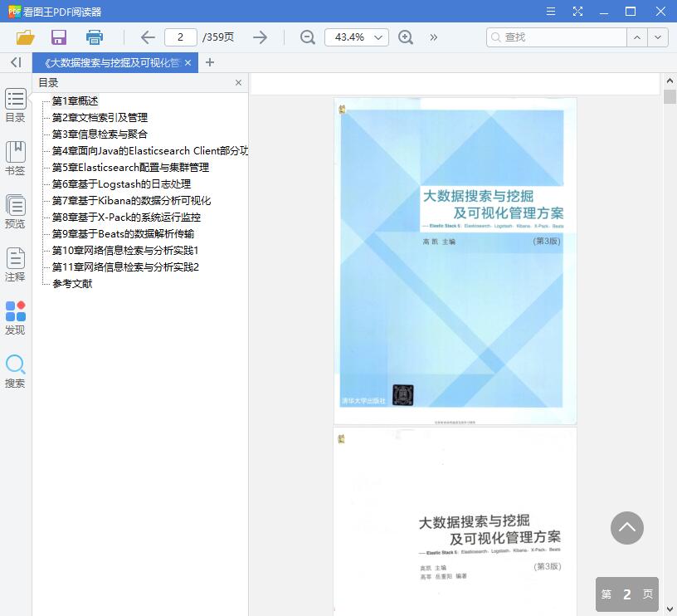
Task: Open a PDF file with folder icon
Action: tap(25, 37)
